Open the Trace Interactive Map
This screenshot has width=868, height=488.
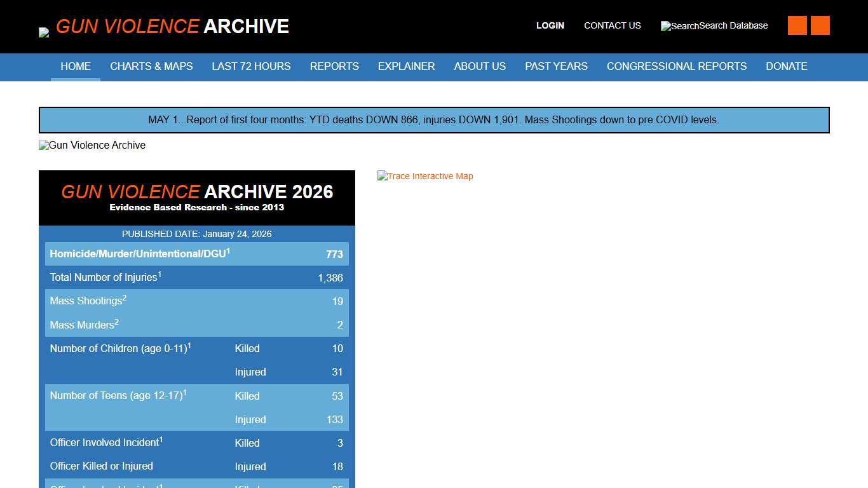[x=424, y=176]
